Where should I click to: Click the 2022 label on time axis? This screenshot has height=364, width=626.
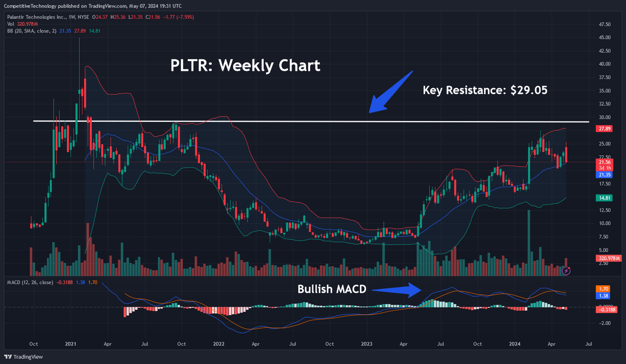point(218,344)
